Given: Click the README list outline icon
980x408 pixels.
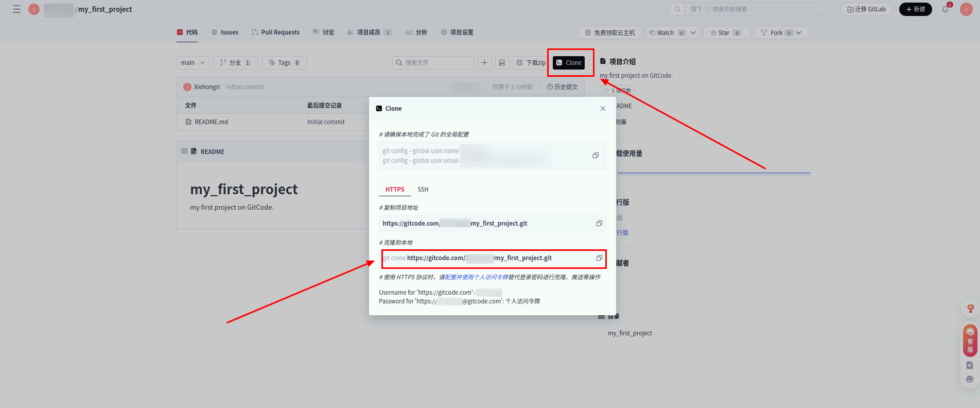Looking at the screenshot, I should pos(184,151).
